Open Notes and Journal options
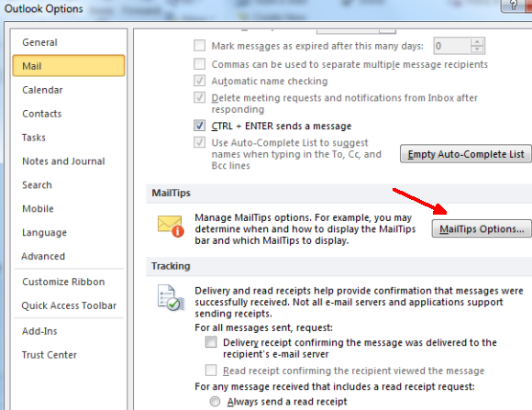 (x=63, y=161)
